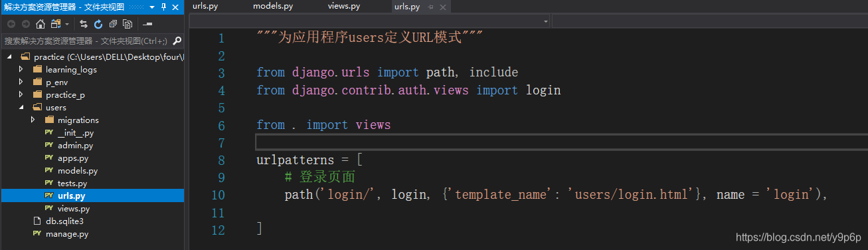The height and width of the screenshot is (250, 868).
Task: Toggle preview selected items icon
Action: click(148, 24)
